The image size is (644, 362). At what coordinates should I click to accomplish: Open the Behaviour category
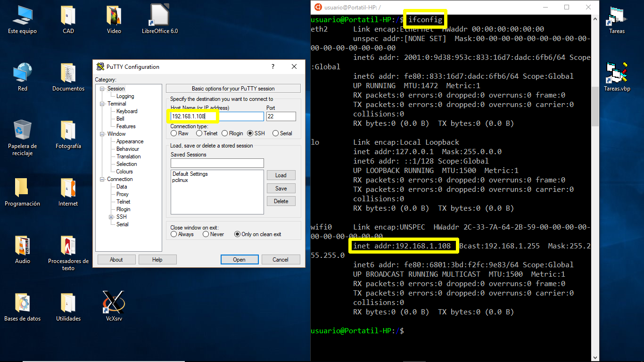[128, 149]
